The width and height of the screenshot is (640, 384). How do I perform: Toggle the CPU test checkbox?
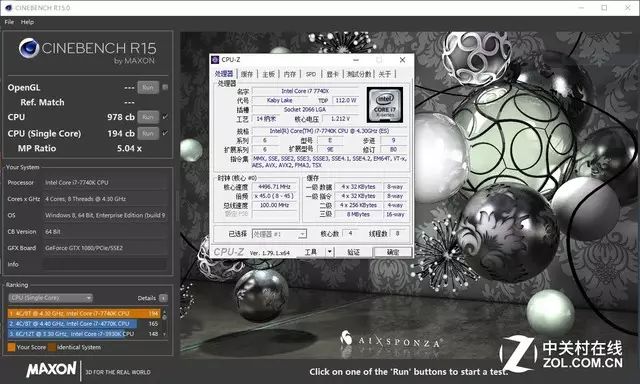pyautogui.click(x=165, y=117)
